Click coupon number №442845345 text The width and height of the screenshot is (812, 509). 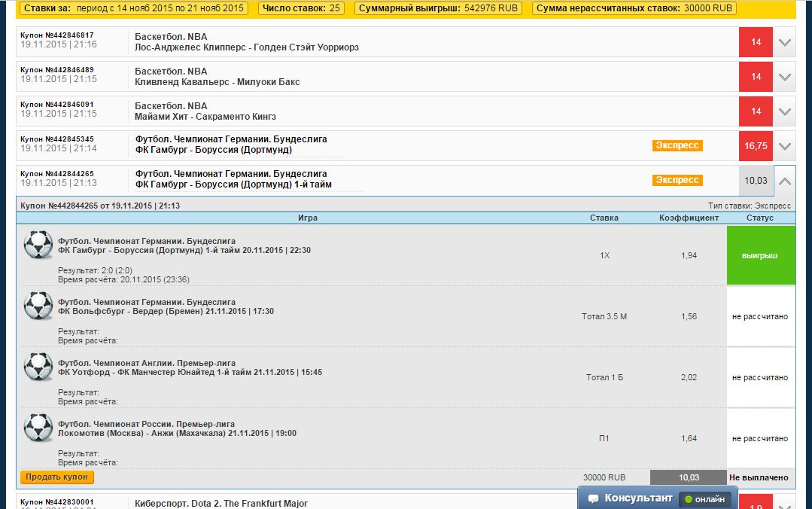(57, 139)
